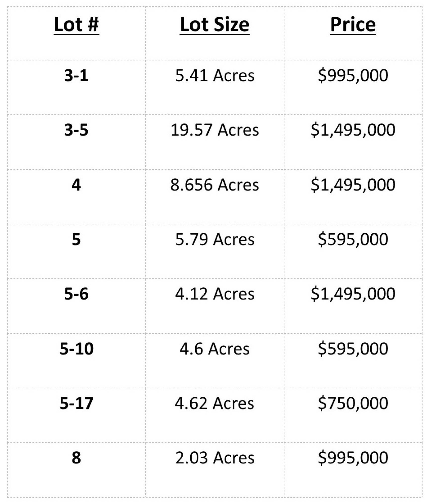Select lot number 5-6 cell
The height and width of the screenshot is (504, 427).
click(x=76, y=294)
